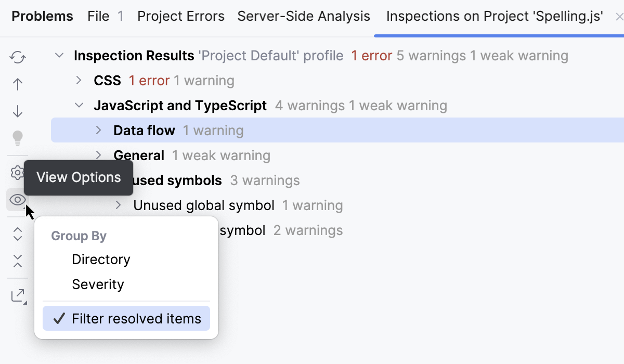Collapse all nodes in the results tree
624x364 pixels.
(x=17, y=261)
